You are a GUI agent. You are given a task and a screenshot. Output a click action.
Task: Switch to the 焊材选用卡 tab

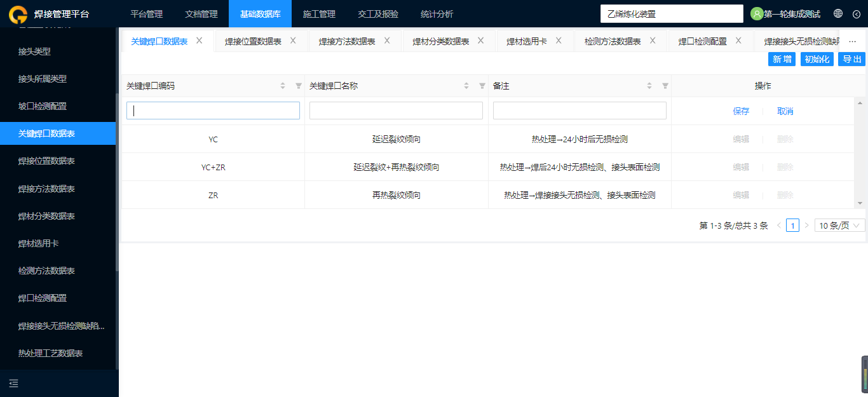pos(527,41)
